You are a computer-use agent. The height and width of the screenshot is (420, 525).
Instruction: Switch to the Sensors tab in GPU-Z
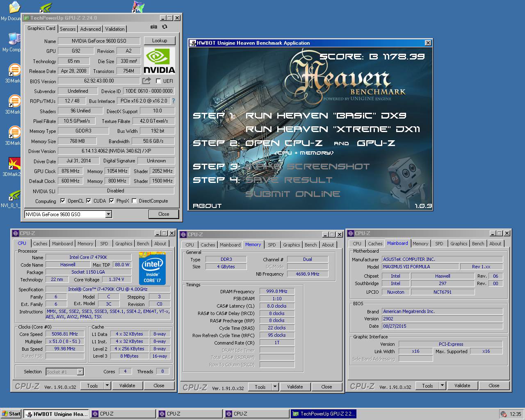pyautogui.click(x=68, y=29)
